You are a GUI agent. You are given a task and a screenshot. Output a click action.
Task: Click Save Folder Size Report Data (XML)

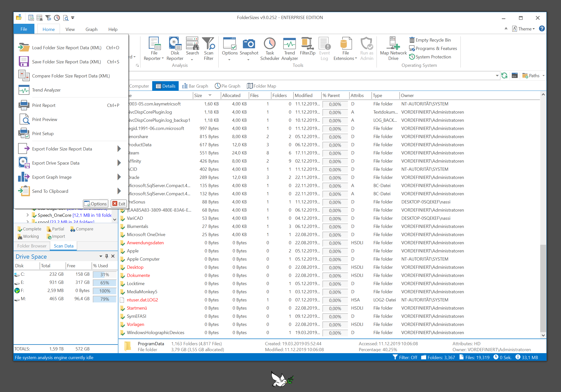pos(71,62)
